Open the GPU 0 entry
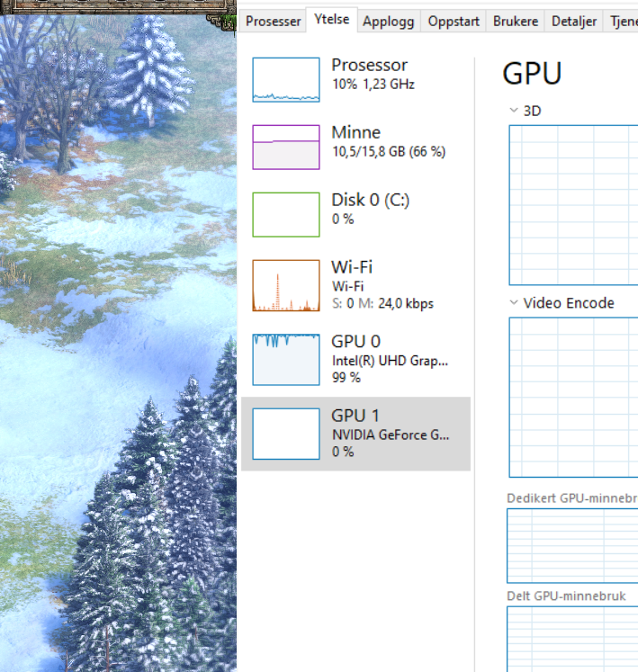This screenshot has height=672, width=638. click(355, 360)
